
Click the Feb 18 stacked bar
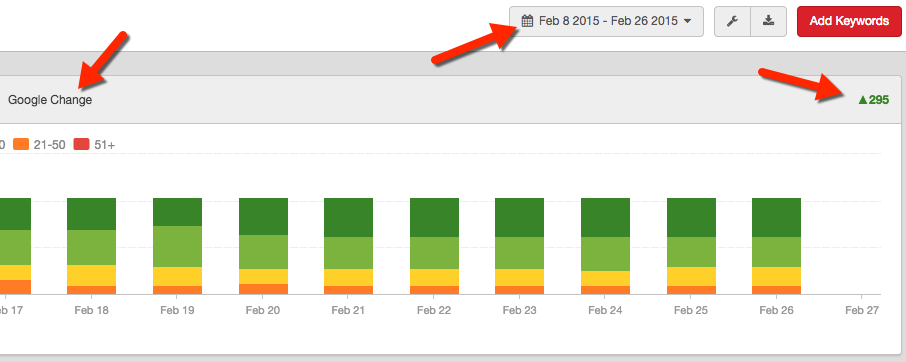pos(91,246)
